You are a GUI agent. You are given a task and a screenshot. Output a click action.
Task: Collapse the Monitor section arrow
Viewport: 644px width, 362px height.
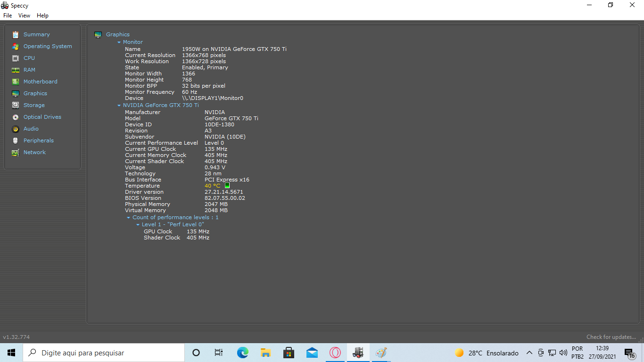[x=119, y=42]
